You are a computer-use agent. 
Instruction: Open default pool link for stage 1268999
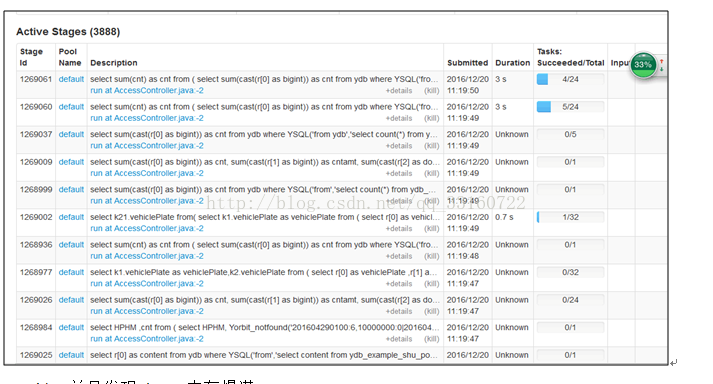(x=71, y=189)
